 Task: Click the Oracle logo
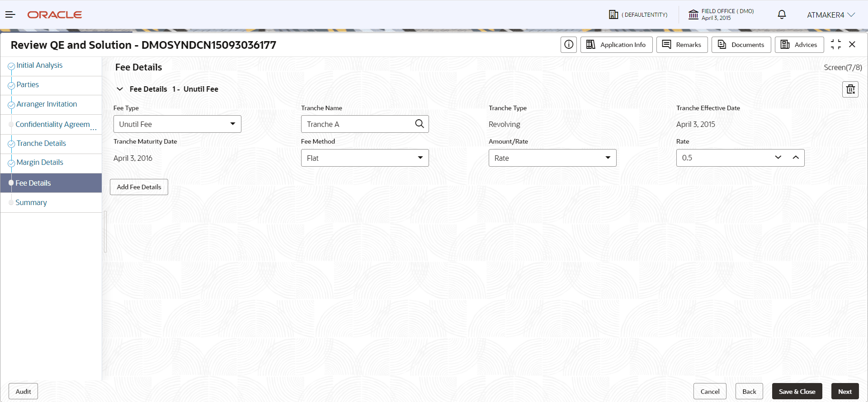55,15
